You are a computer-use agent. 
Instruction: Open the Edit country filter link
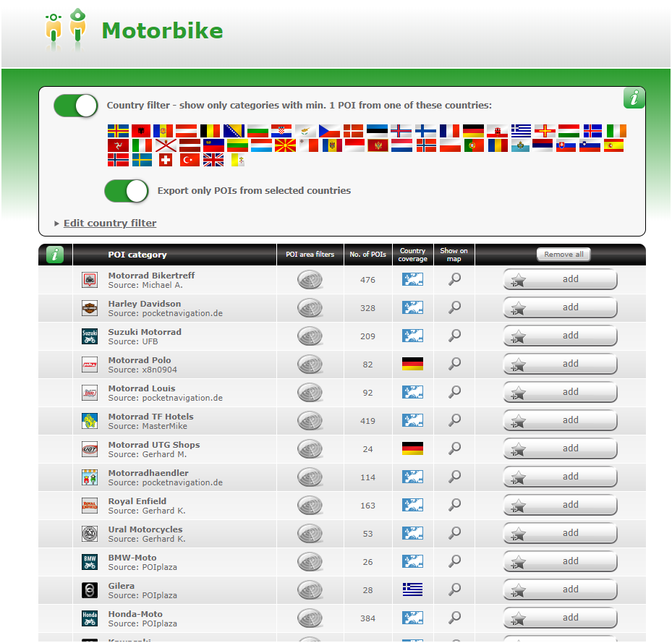(x=110, y=223)
